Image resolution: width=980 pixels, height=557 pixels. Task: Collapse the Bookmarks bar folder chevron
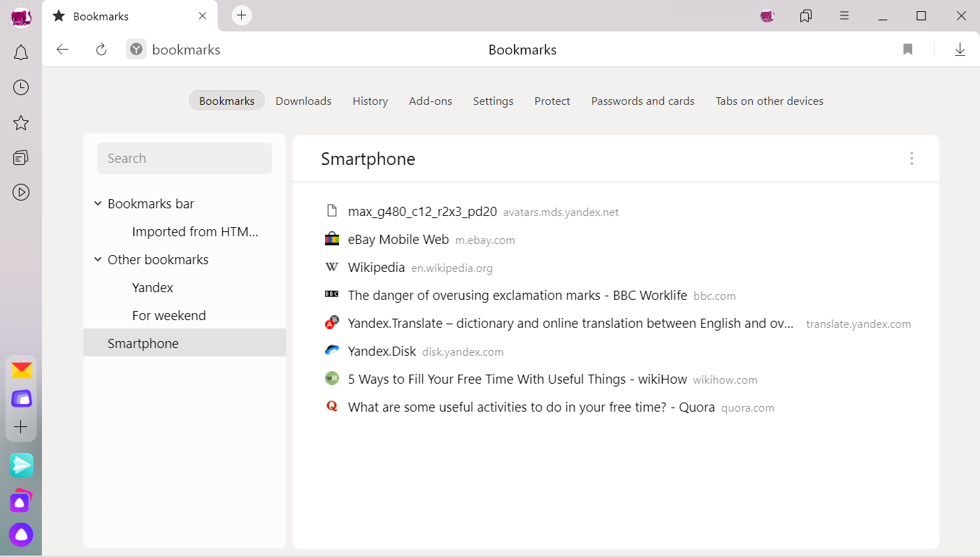98,204
